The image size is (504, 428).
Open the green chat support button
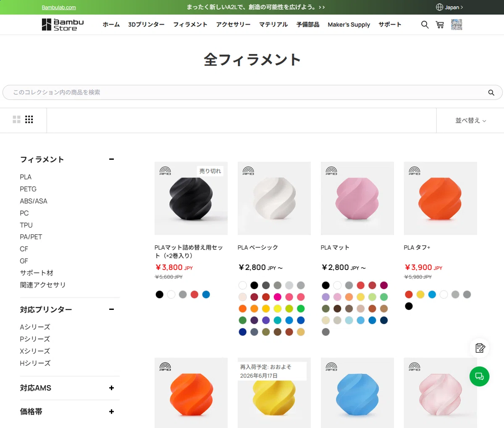(x=480, y=376)
